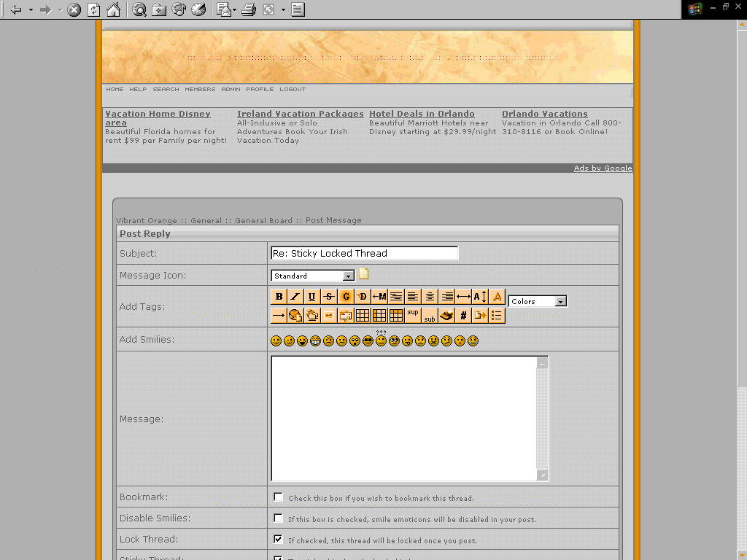
Task: Go to the MEMBERS section
Action: (200, 89)
